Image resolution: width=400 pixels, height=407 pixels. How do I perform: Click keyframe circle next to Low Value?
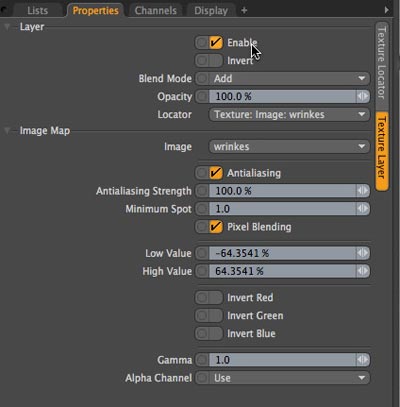coord(202,253)
